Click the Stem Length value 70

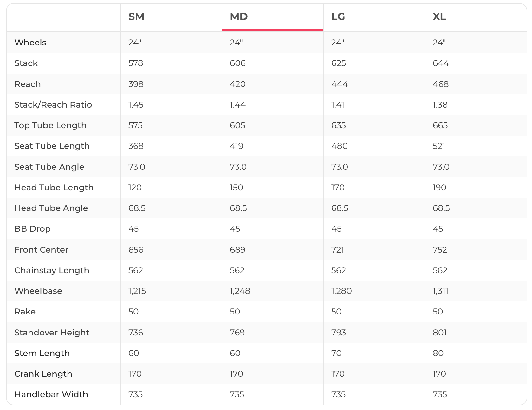tap(336, 353)
